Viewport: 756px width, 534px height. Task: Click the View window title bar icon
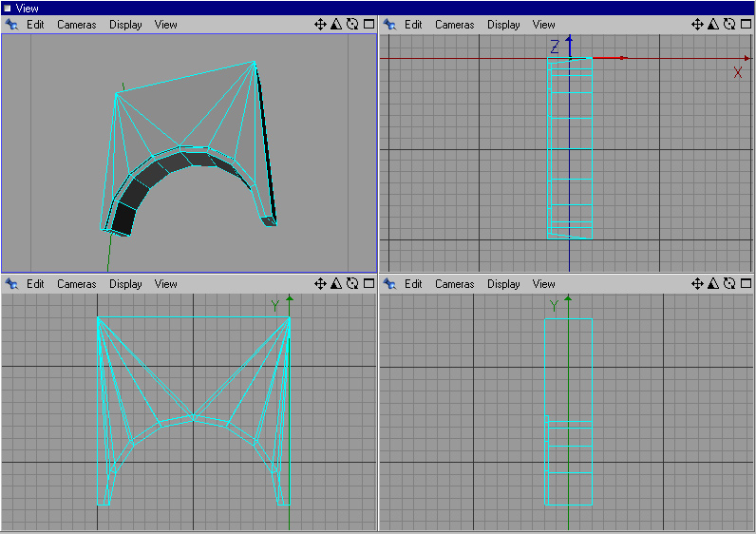[x=8, y=9]
